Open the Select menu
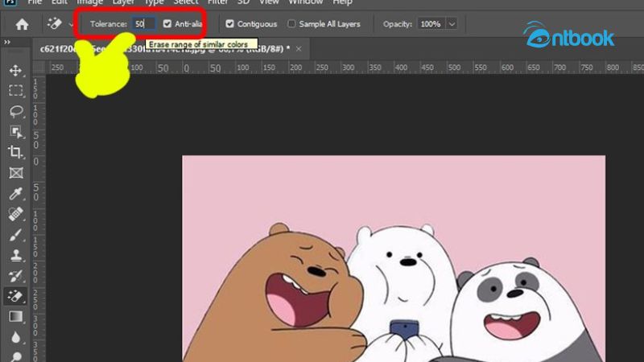 (186, 2)
